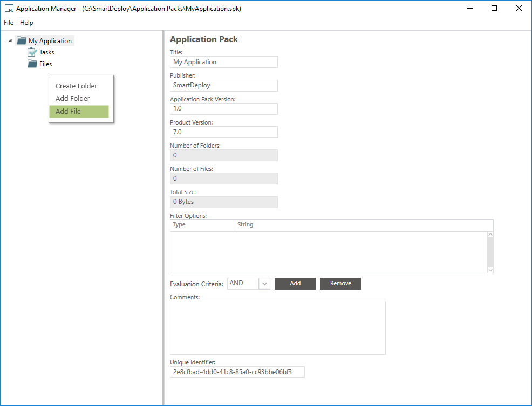
Task: Focus the Publisher text field
Action: 223,86
